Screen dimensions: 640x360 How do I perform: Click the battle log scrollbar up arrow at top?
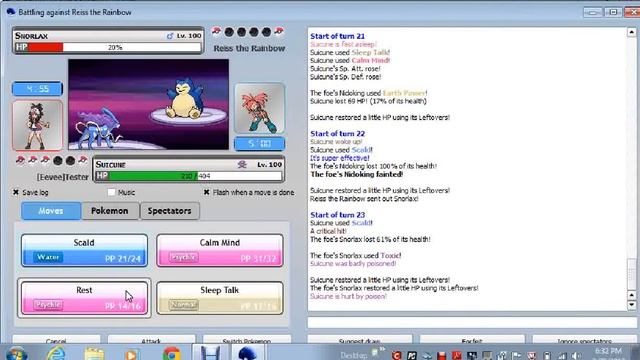[x=631, y=32]
